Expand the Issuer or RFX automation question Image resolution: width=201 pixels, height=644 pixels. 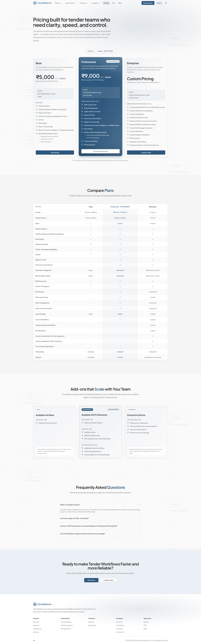(100, 526)
